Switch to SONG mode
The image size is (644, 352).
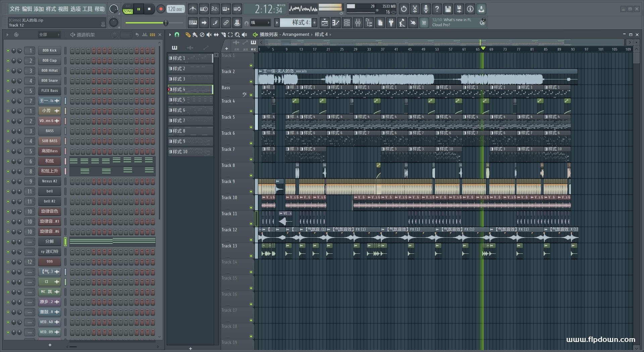coord(128,11)
